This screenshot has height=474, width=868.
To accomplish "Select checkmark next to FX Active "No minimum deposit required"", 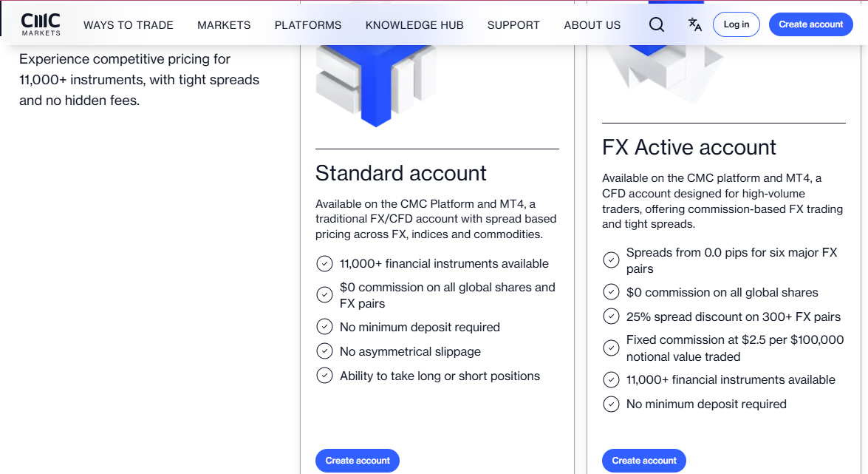I will [x=611, y=404].
